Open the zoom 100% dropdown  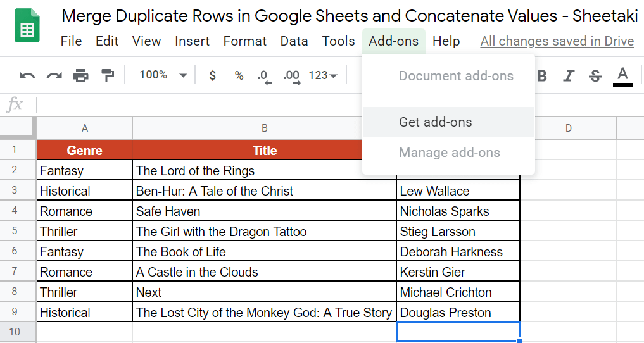(x=163, y=75)
